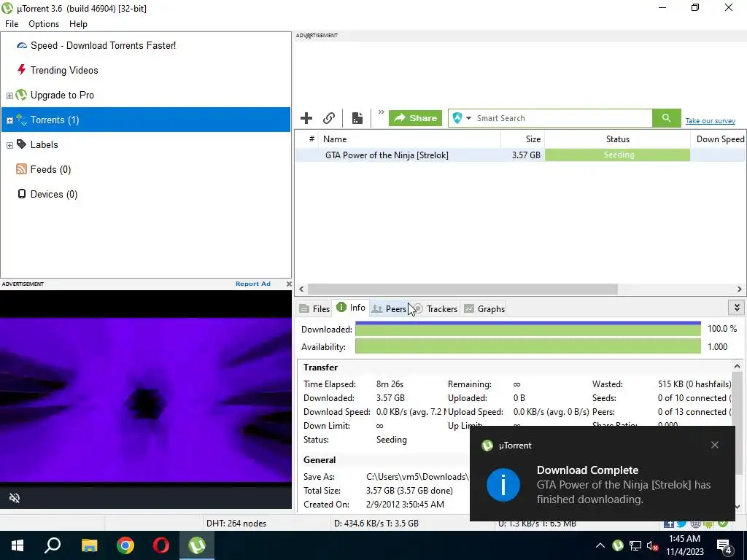Switch to the Files tab

(x=315, y=309)
